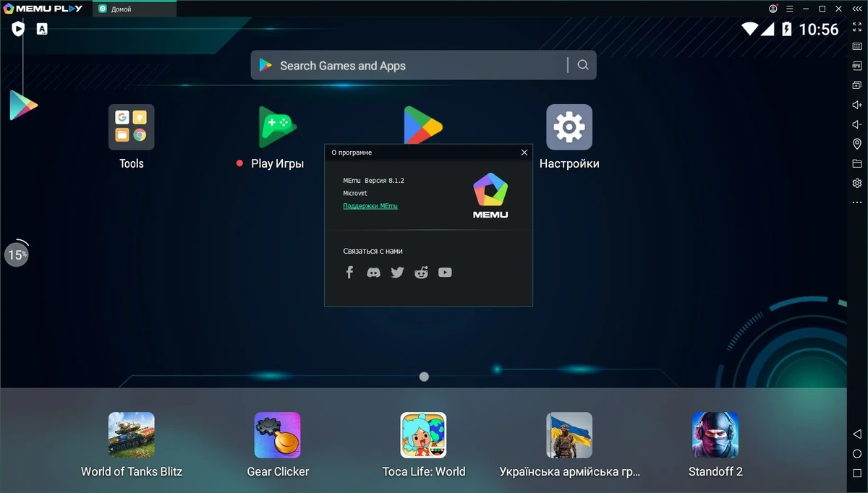Screen dimensions: 868x493
Task: Open the hamburger menu in title bar
Action: [790, 9]
